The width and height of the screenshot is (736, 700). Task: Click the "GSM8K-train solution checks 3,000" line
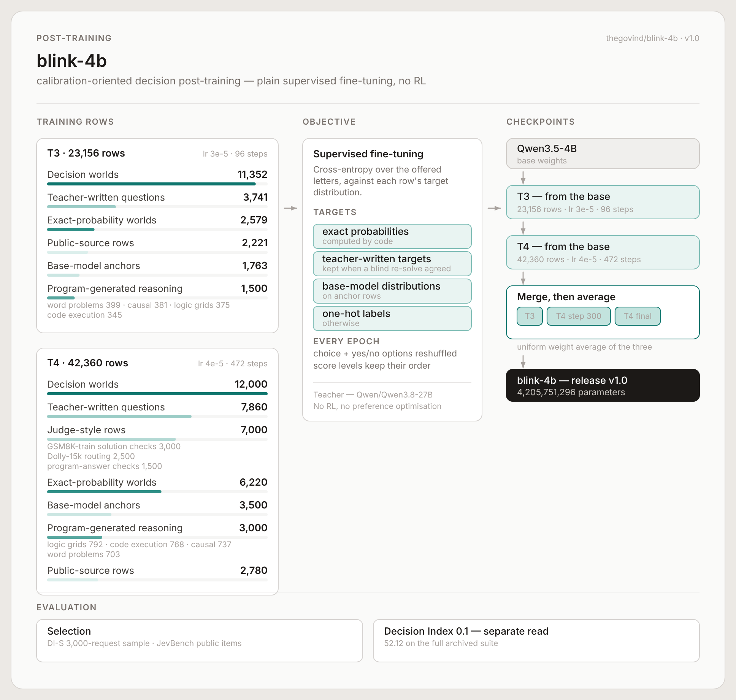coord(114,447)
